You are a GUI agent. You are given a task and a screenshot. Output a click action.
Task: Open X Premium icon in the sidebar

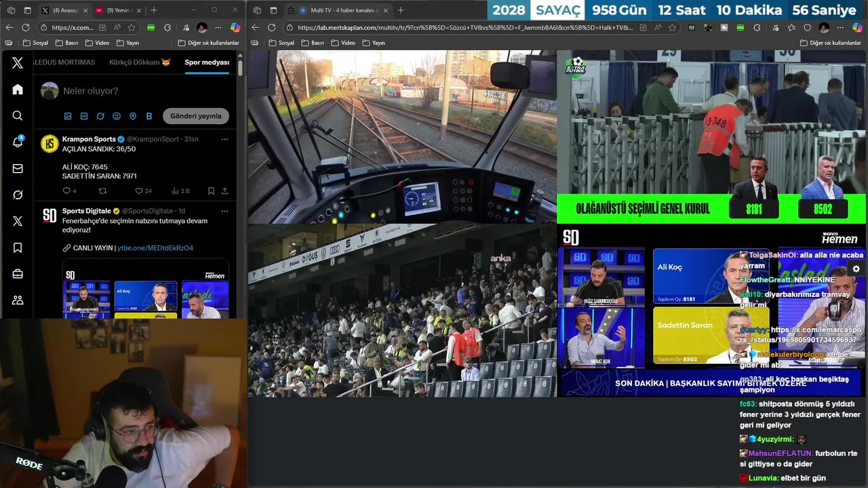pos(18,221)
